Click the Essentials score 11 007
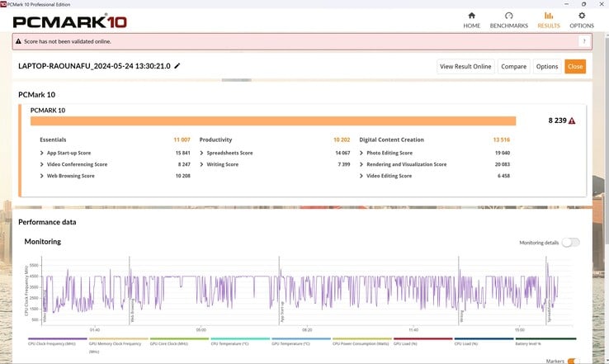Screen dimensions: 609x364 point(182,139)
